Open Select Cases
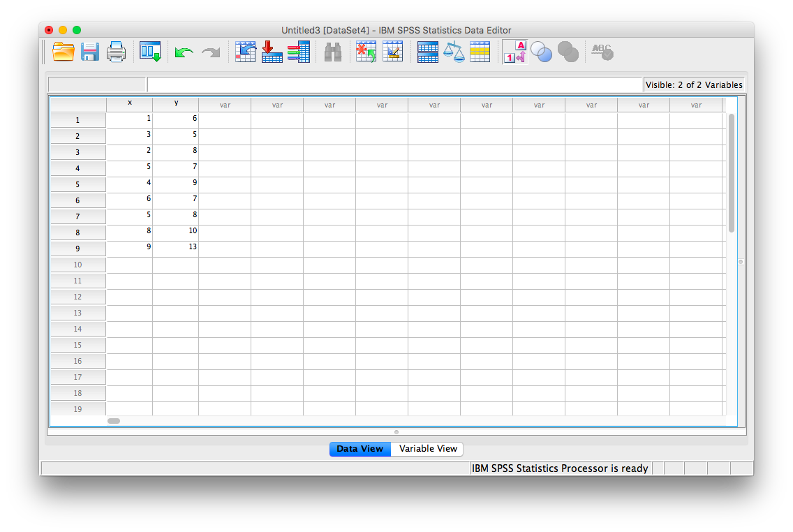 point(480,52)
